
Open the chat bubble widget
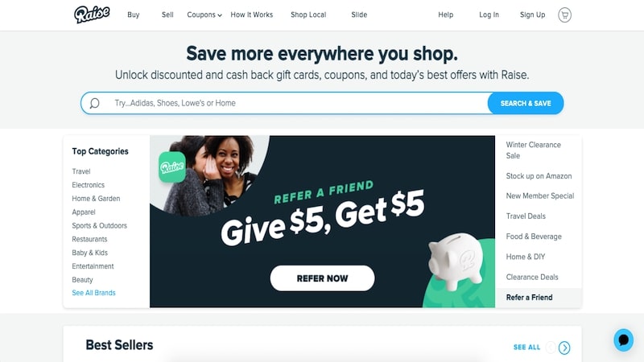click(x=623, y=339)
